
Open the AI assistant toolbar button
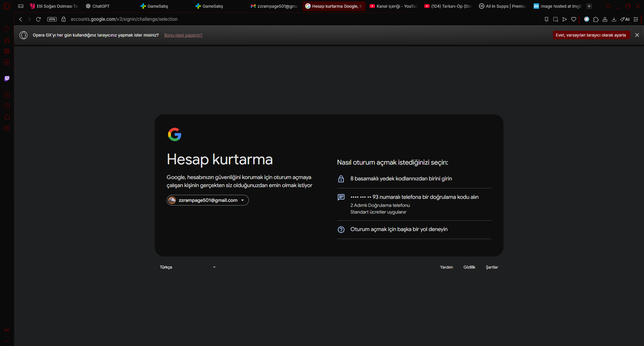pos(625,19)
